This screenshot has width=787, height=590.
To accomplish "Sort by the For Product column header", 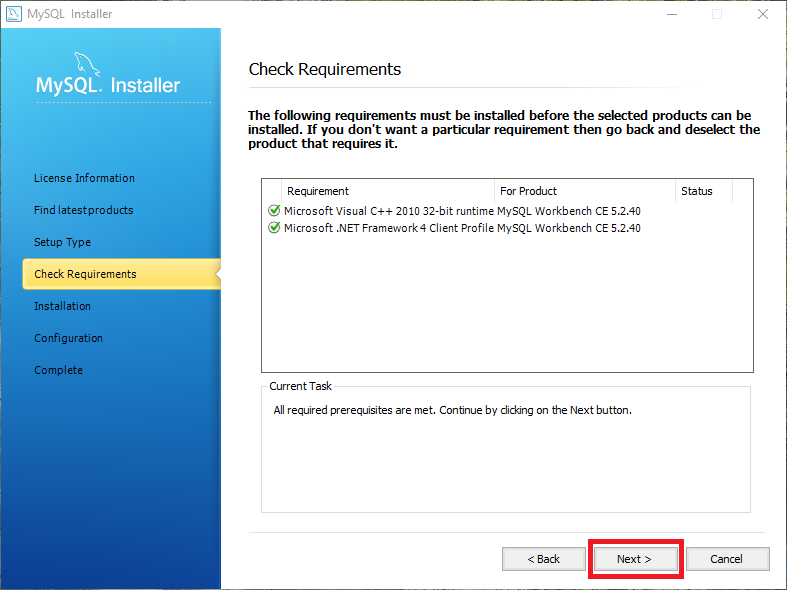I will coord(585,191).
